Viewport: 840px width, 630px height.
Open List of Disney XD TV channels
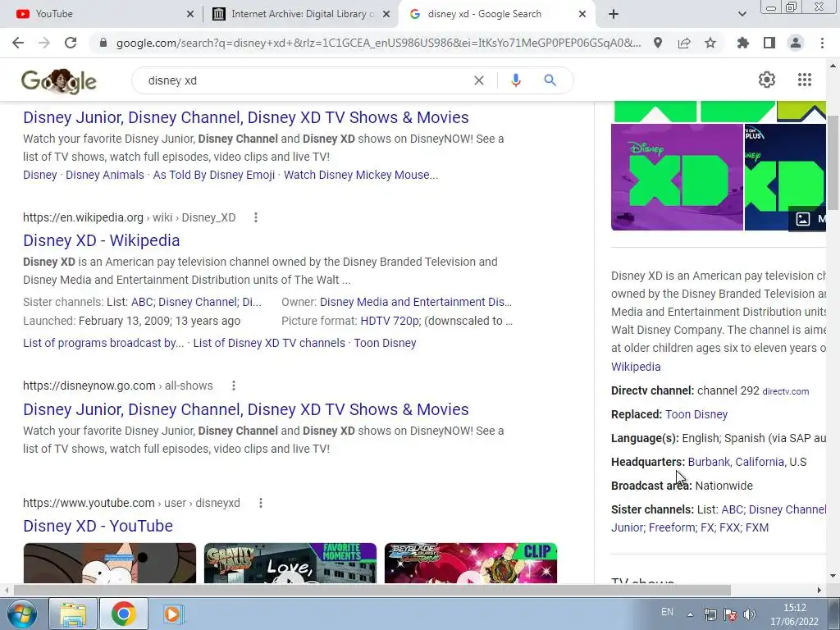click(269, 343)
